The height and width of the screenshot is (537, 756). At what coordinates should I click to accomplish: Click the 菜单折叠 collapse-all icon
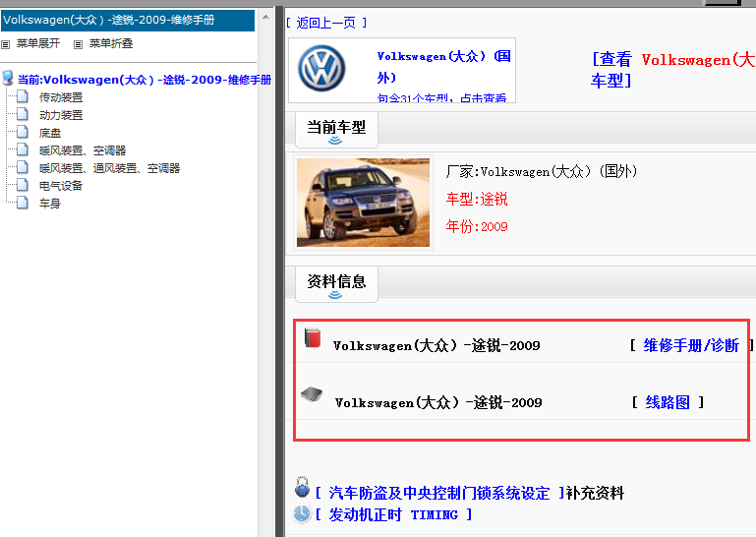(x=78, y=44)
